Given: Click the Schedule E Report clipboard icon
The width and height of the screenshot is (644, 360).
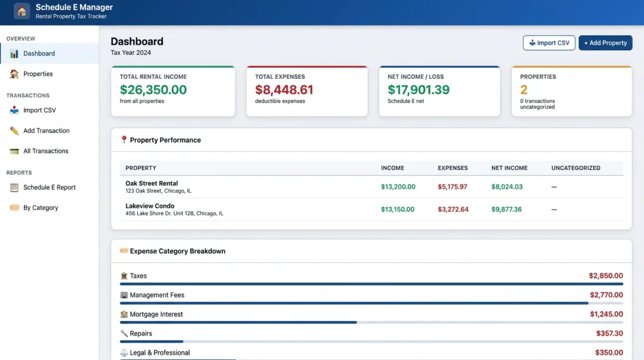Looking at the screenshot, I should coord(14,187).
